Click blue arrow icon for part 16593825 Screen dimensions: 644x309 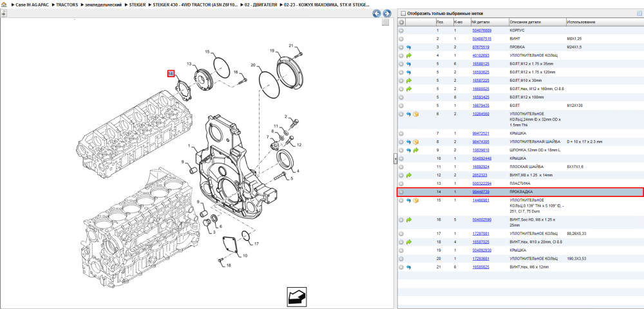[x=409, y=72]
